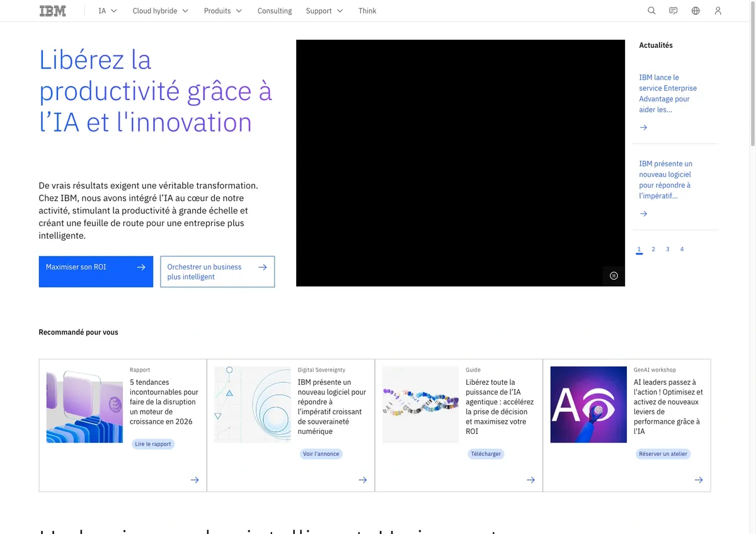Open title Libérez toute la puissance de l'IA agentique
Viewport: 756px width, 534px height.
point(500,407)
